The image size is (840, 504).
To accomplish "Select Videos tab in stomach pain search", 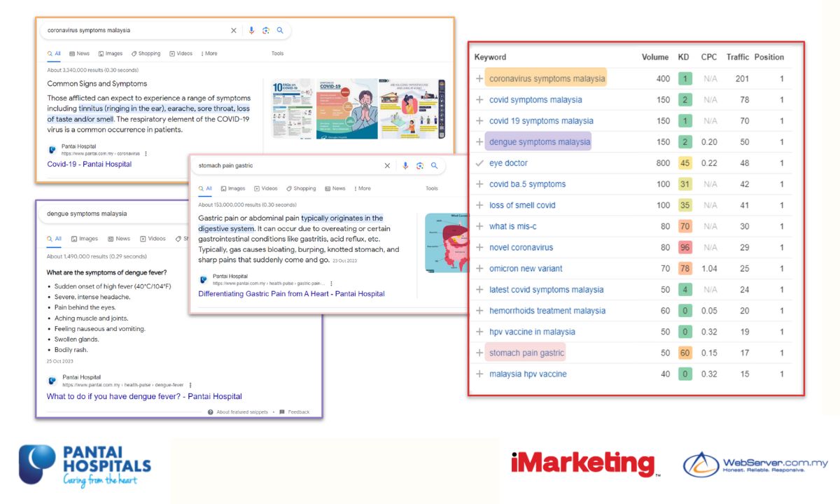I will click(x=266, y=188).
